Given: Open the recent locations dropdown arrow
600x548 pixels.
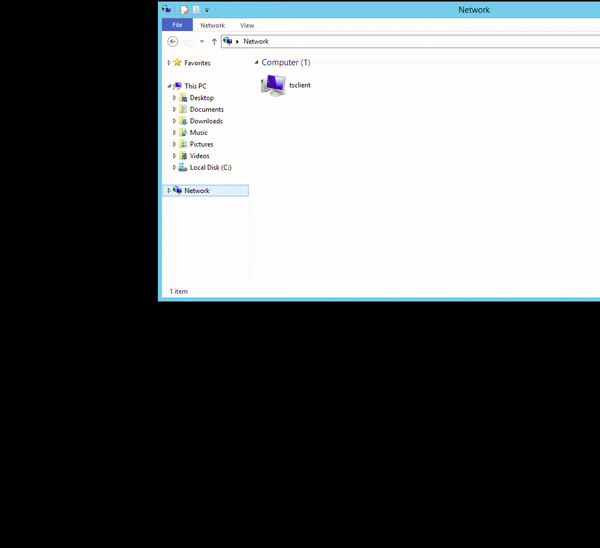Looking at the screenshot, I should pos(202,41).
